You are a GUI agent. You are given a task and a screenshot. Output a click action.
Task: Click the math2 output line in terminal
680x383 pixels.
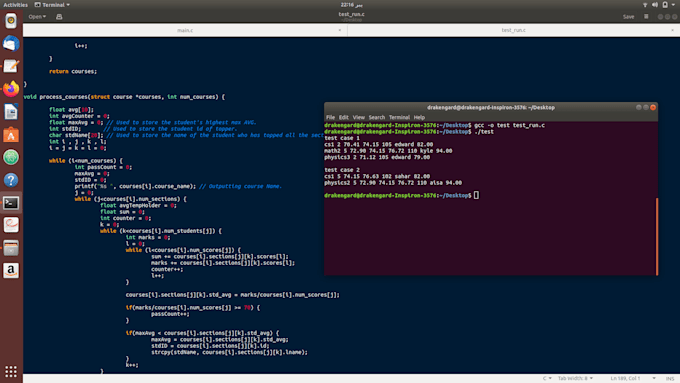click(388, 151)
